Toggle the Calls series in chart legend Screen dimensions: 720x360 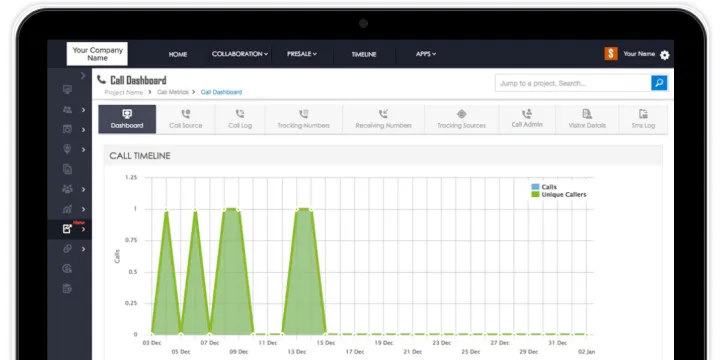[x=544, y=187]
